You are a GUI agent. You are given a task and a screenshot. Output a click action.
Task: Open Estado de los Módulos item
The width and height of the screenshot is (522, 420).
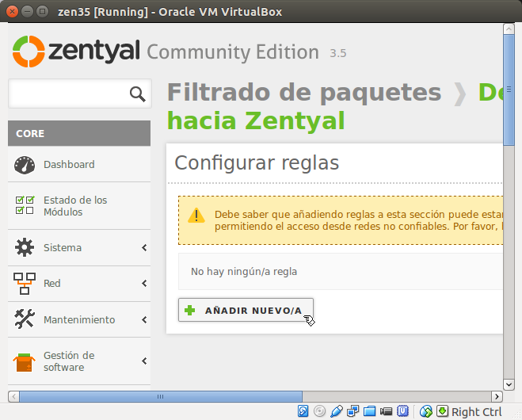click(x=79, y=206)
